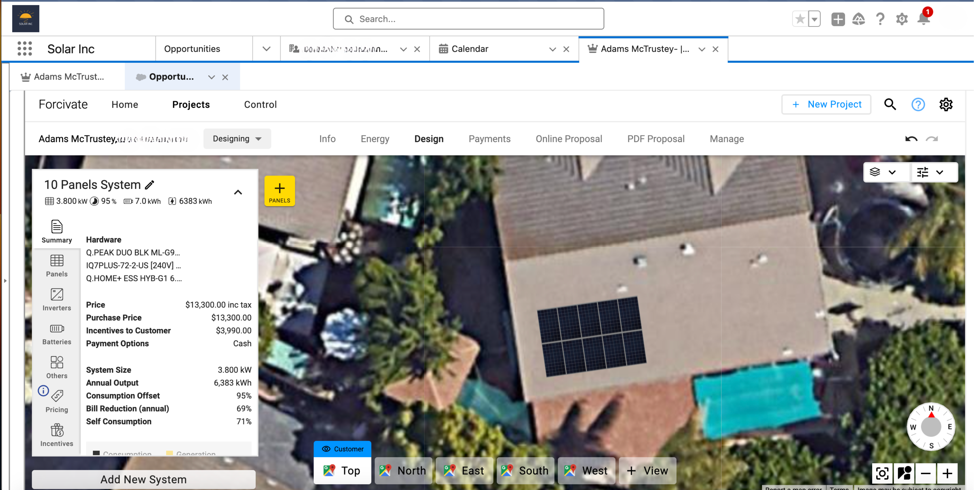Open the Opportunities nav dropdown chevron
The height and width of the screenshot is (490, 980).
[266, 49]
